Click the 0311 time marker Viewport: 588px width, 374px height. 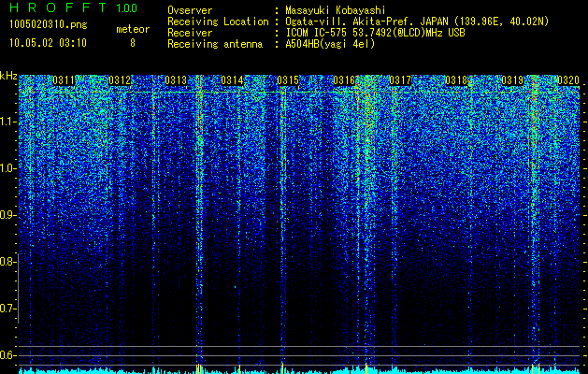point(64,80)
